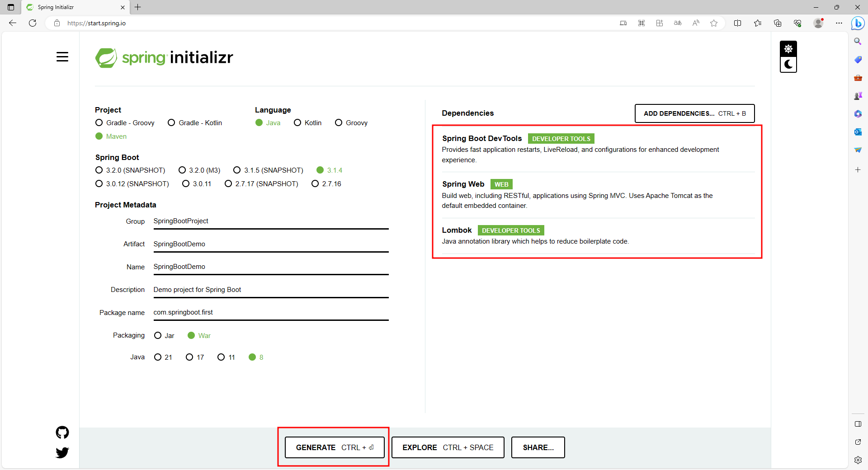Open Collections icon in toolbar
This screenshot has width=868, height=470.
pyautogui.click(x=778, y=23)
